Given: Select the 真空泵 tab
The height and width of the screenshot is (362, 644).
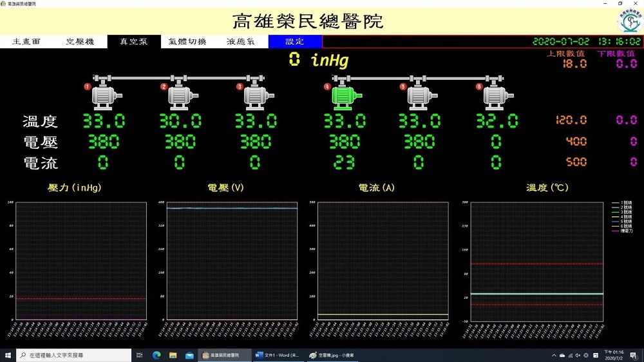Looking at the screenshot, I should click(x=135, y=41).
